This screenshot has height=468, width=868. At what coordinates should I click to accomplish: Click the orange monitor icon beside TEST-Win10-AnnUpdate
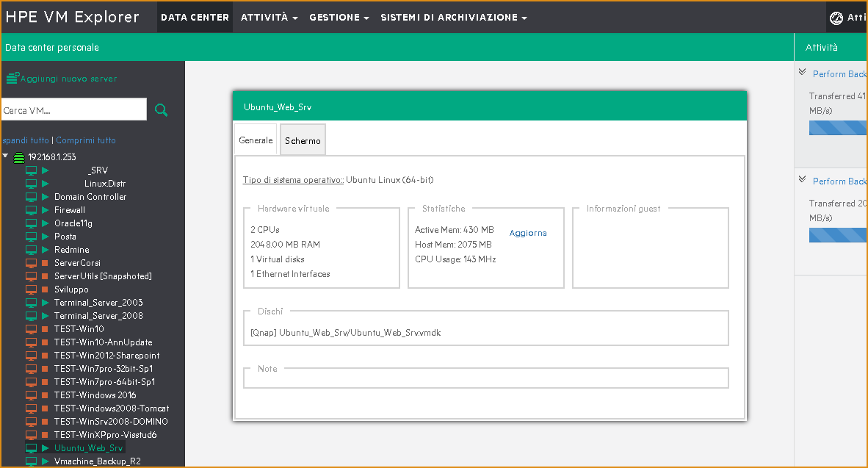[x=31, y=343]
